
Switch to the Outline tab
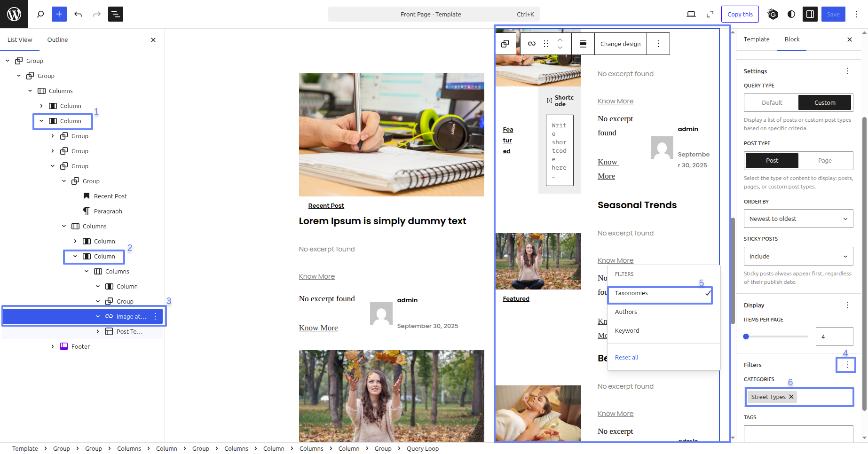coord(57,40)
